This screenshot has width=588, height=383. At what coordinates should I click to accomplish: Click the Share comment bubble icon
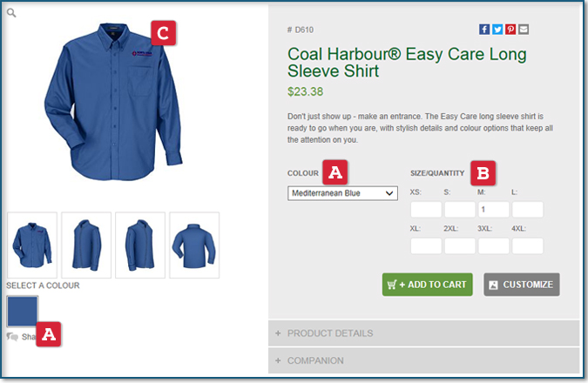coord(12,336)
